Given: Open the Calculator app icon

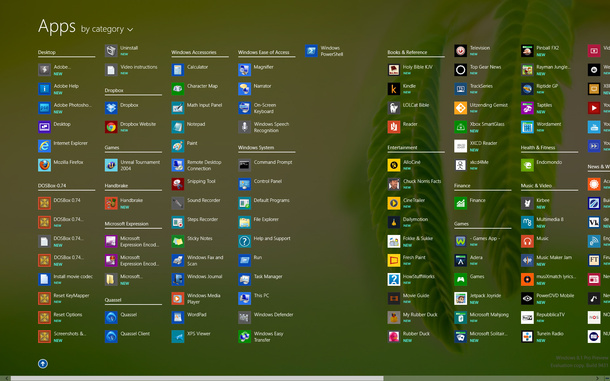Looking at the screenshot, I should point(178,70).
